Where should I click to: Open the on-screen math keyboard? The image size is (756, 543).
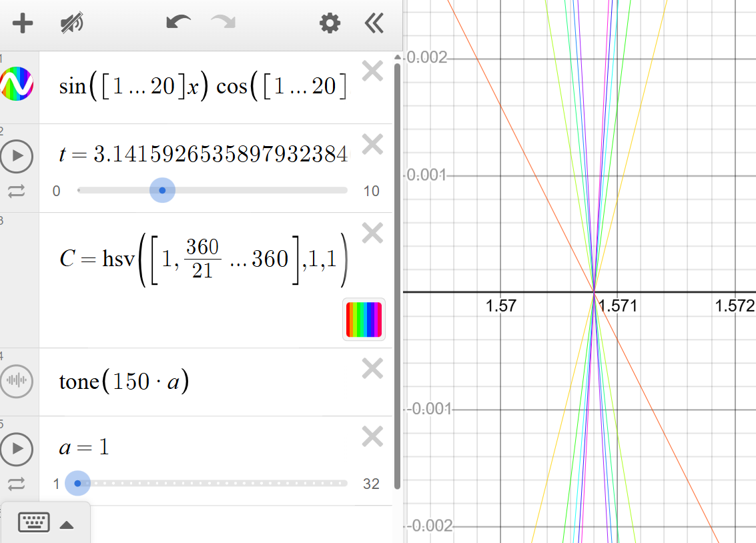click(x=34, y=523)
